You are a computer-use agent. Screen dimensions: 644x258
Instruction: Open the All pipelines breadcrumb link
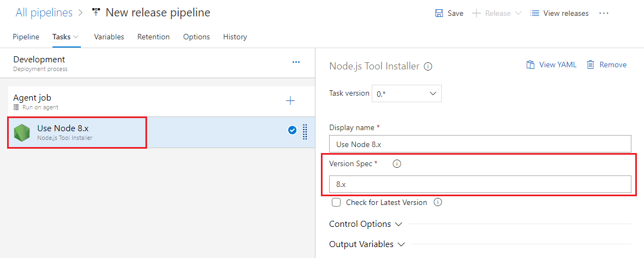tap(44, 12)
